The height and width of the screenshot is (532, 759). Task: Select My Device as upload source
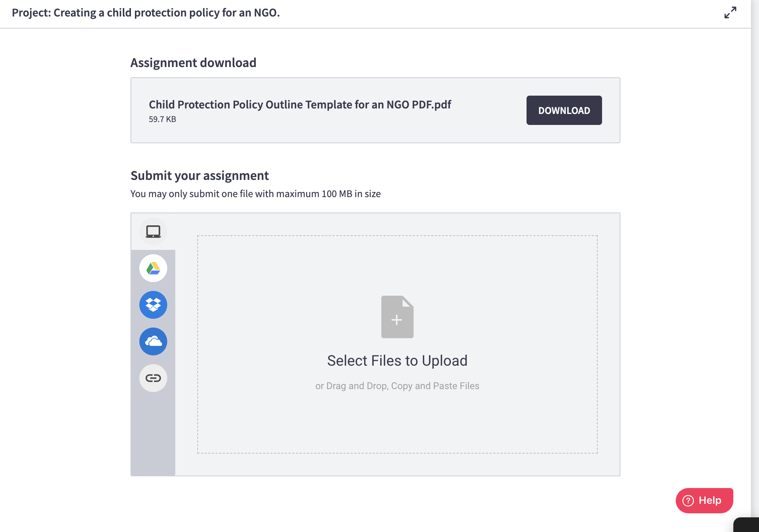(x=153, y=232)
